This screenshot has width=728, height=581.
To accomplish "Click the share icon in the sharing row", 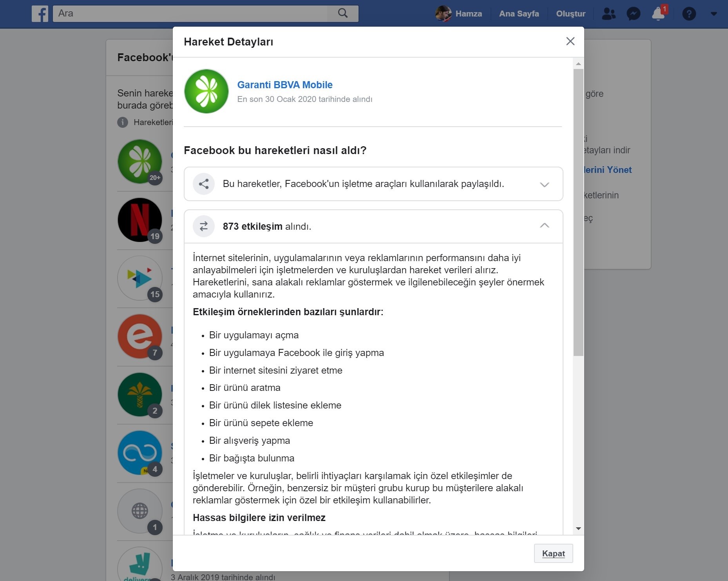I will pyautogui.click(x=204, y=184).
